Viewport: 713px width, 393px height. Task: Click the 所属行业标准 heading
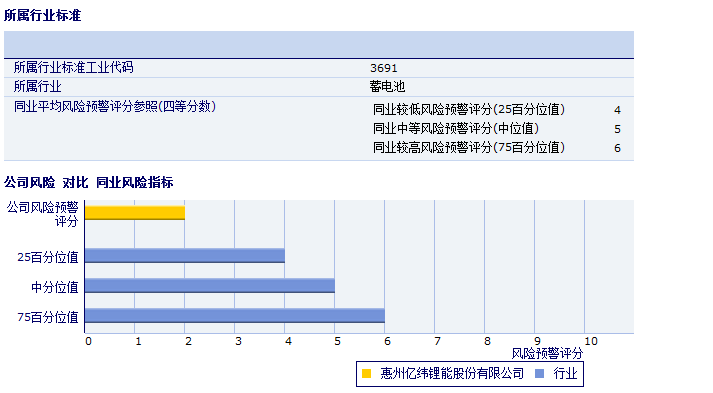42,15
